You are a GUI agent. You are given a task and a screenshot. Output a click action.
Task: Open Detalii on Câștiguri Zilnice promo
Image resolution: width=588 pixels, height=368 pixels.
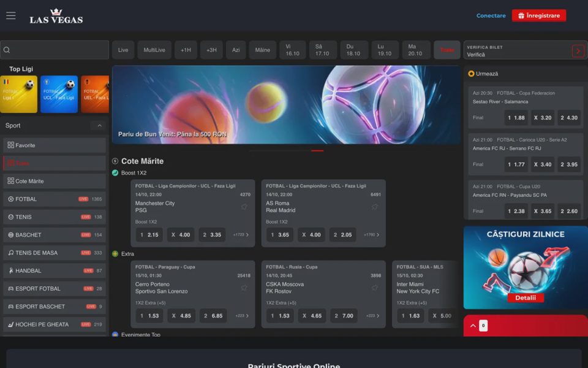tap(526, 298)
